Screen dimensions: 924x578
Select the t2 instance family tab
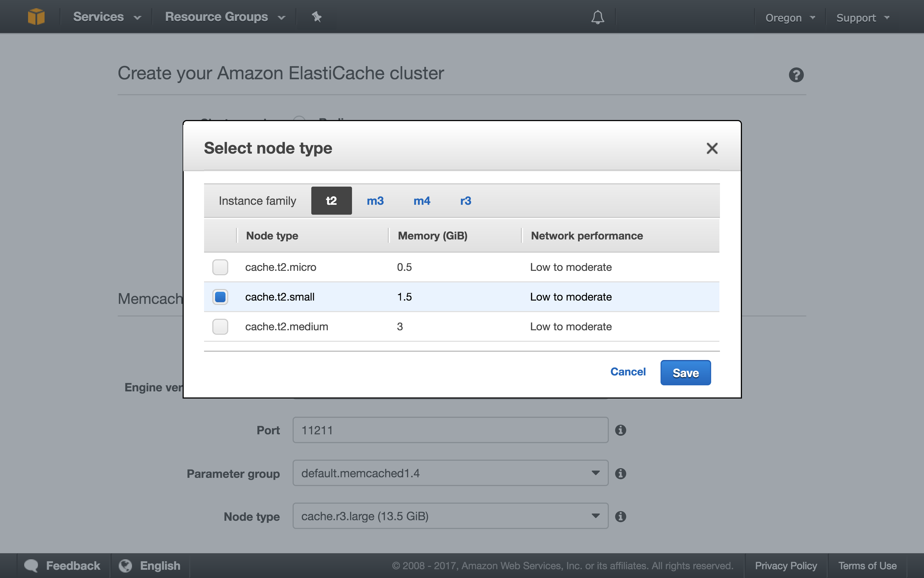pos(331,201)
